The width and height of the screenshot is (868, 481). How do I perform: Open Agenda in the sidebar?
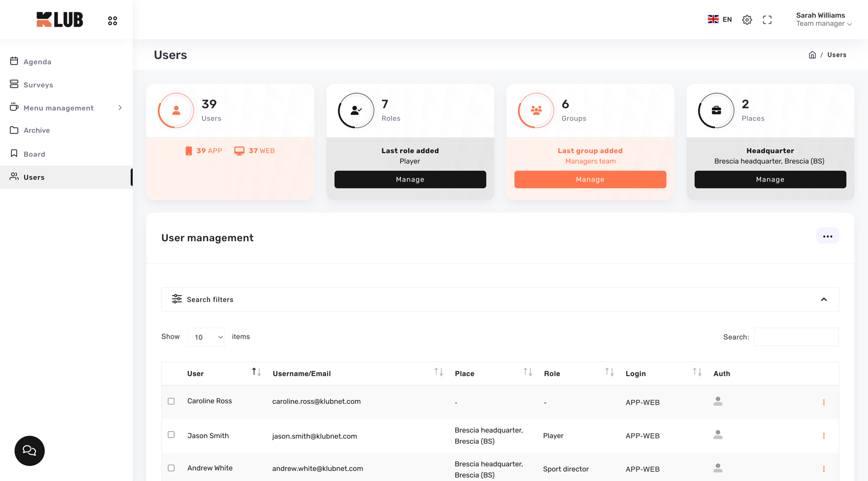pos(37,62)
